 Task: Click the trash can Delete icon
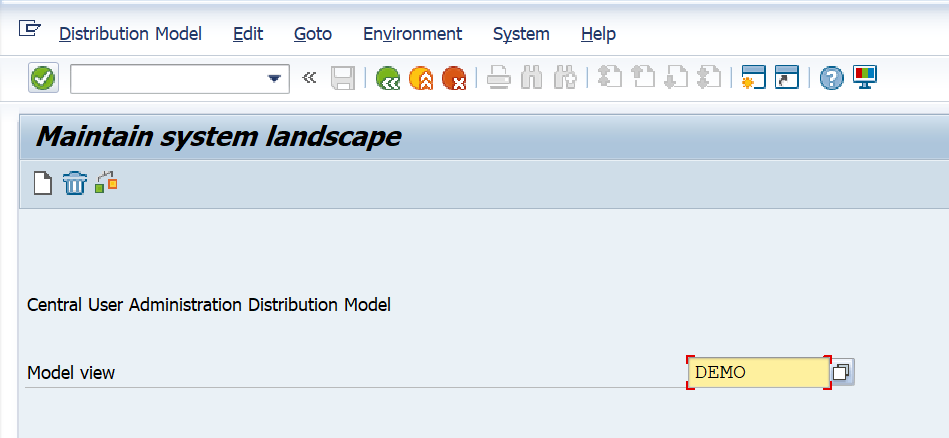point(75,183)
